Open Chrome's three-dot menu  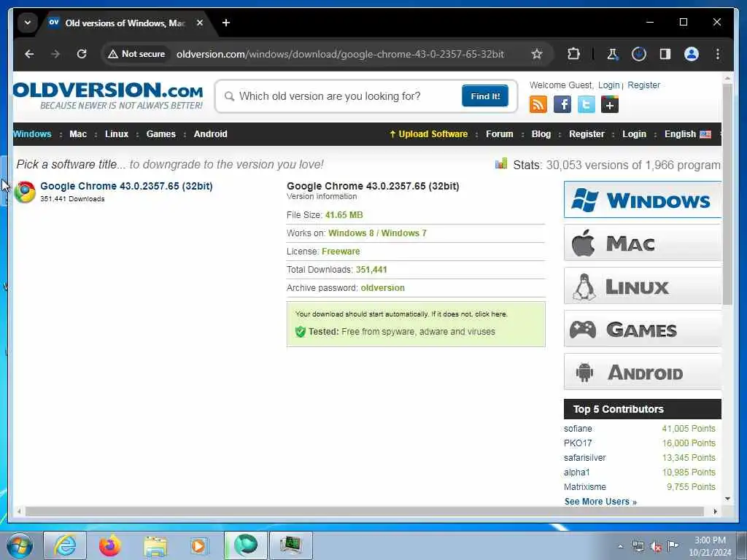coord(718,54)
